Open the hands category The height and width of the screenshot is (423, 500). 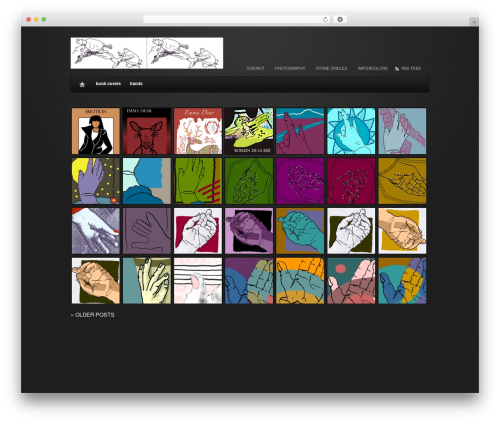click(136, 84)
